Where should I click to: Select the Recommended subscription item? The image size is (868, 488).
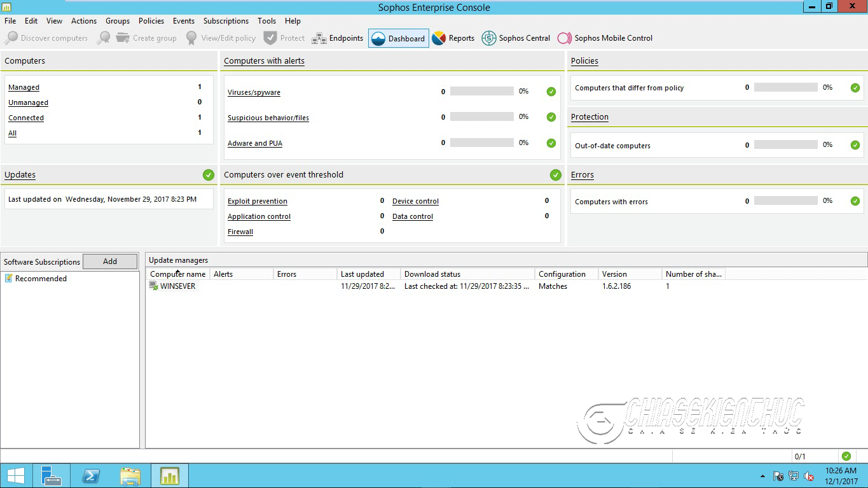coord(41,279)
